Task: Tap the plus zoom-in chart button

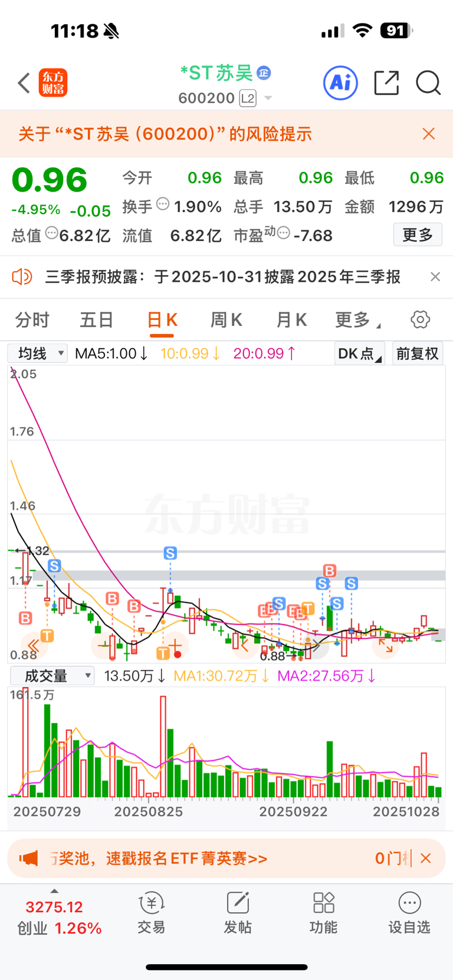Action: coord(175,646)
